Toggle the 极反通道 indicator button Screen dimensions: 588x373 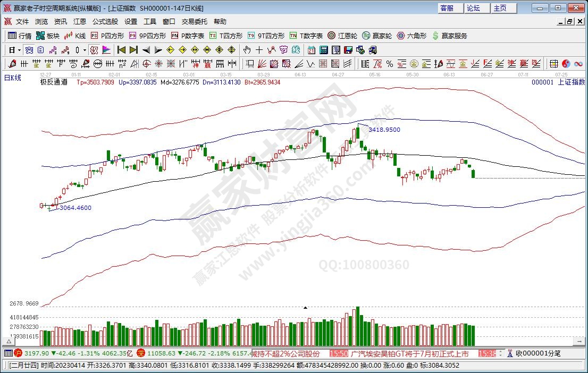pos(54,82)
